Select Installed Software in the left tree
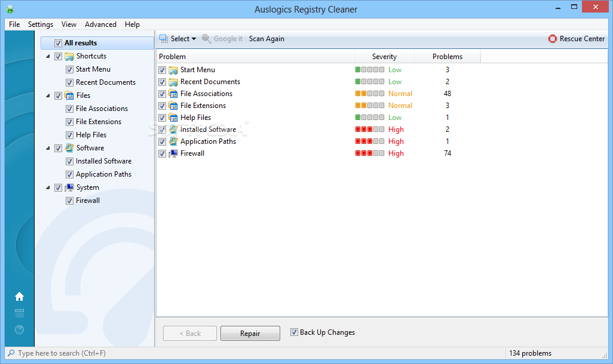This screenshot has width=613, height=364. tap(103, 161)
